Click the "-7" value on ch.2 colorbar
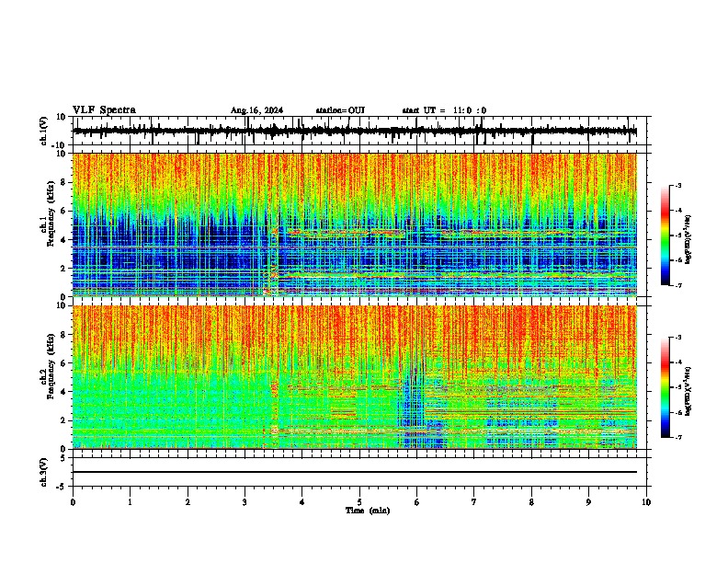This screenshot has width=728, height=563. 677,437
